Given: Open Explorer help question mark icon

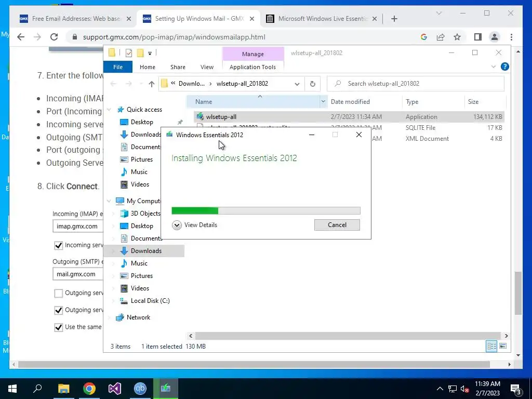Looking at the screenshot, I should [x=504, y=66].
